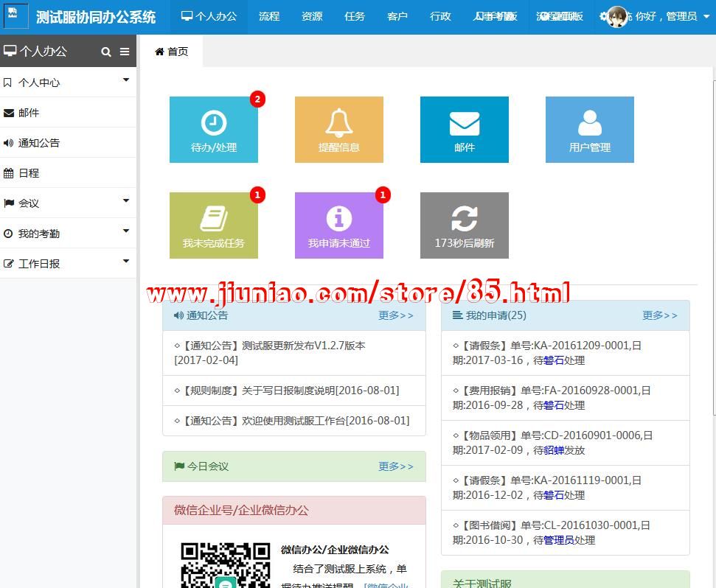Switch to the 流程 top menu
This screenshot has height=588, width=716.
pos(269,16)
